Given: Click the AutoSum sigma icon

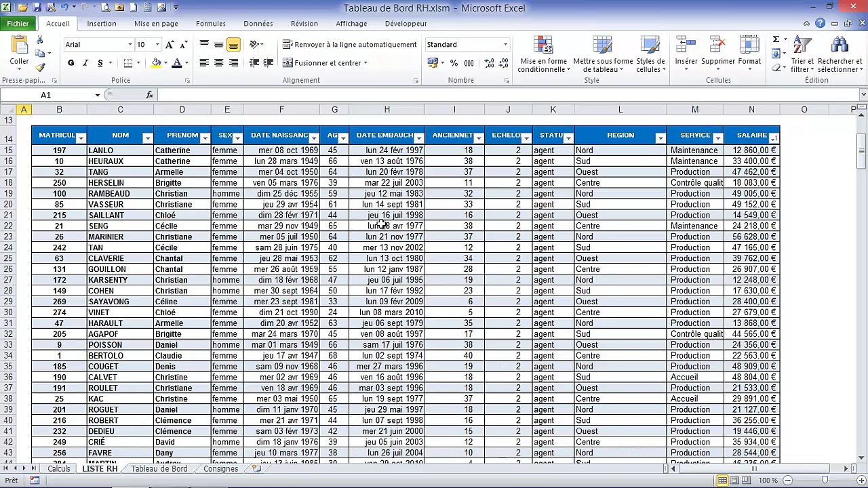Looking at the screenshot, I should point(776,39).
